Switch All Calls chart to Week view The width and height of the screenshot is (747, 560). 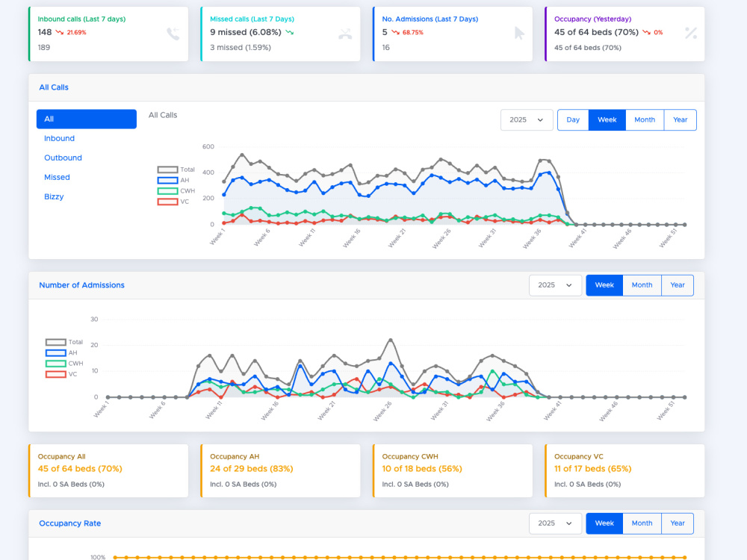point(607,120)
